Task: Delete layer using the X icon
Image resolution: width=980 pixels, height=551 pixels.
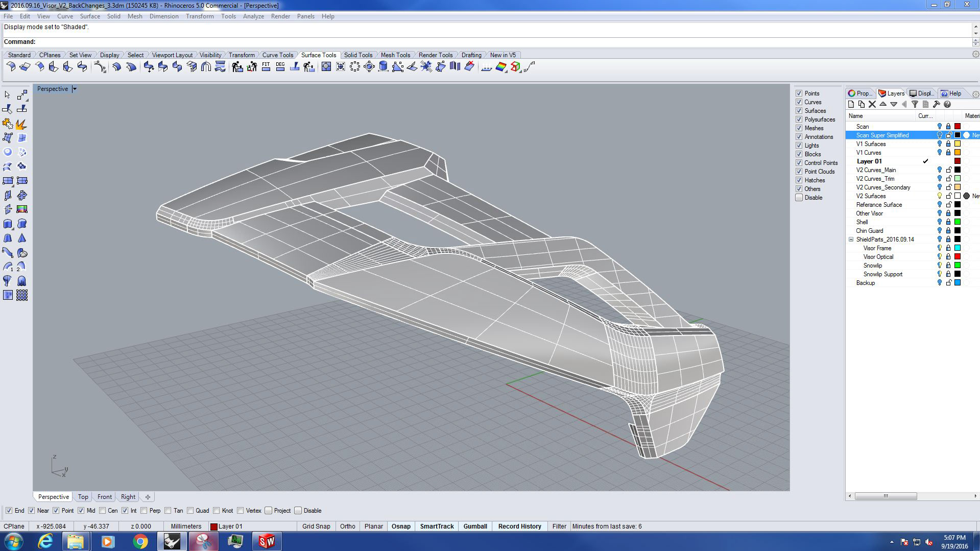Action: click(872, 104)
